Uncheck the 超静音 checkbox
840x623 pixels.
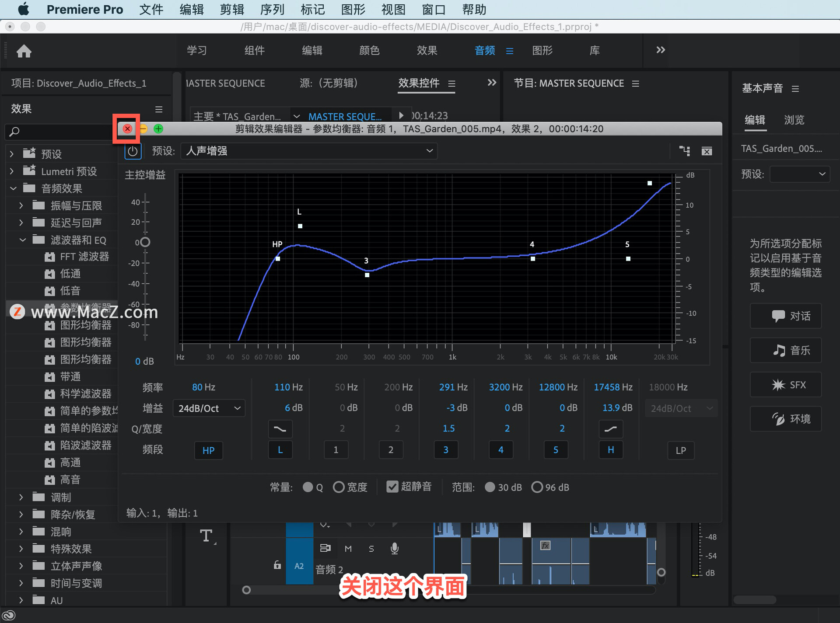392,487
